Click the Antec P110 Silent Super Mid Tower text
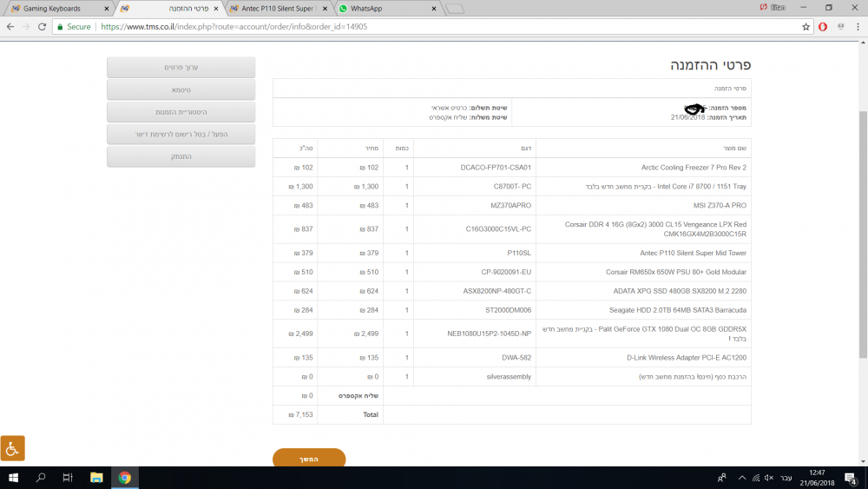Viewport: 868px width, 489px height. (x=693, y=253)
